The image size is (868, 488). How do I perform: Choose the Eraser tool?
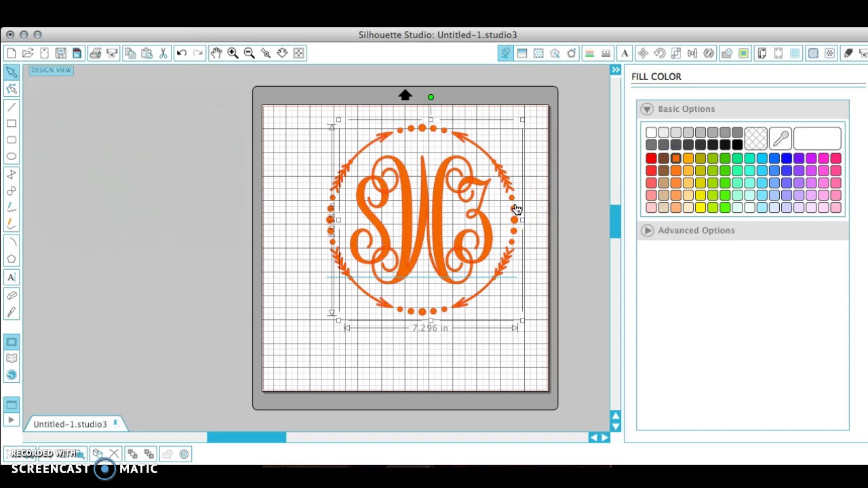coord(12,296)
